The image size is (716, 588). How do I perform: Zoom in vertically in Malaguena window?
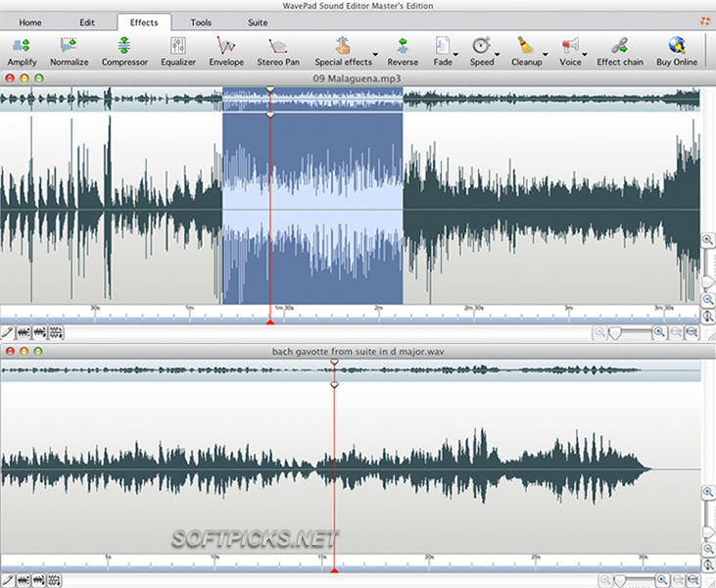pyautogui.click(x=708, y=240)
